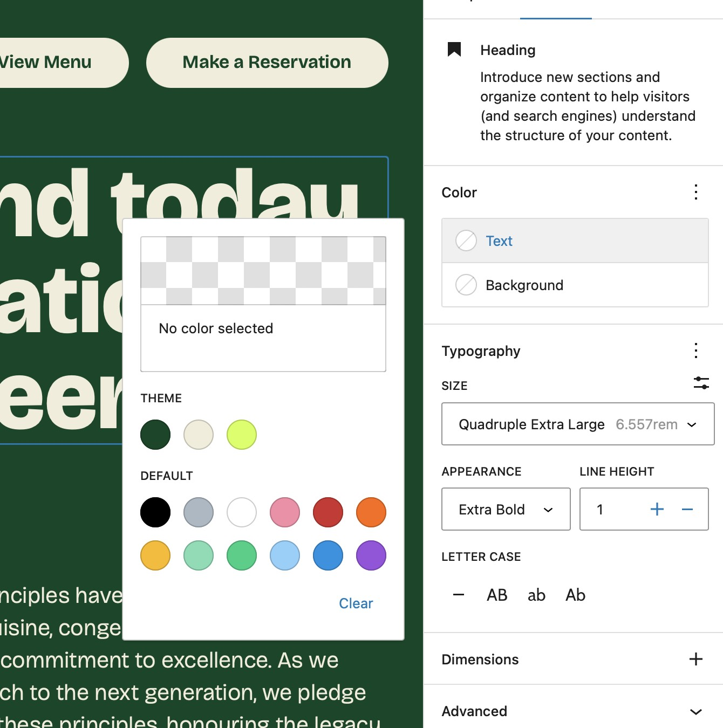Open the Color options kebab menu
Viewport: 723px width, 728px height.
[695, 192]
